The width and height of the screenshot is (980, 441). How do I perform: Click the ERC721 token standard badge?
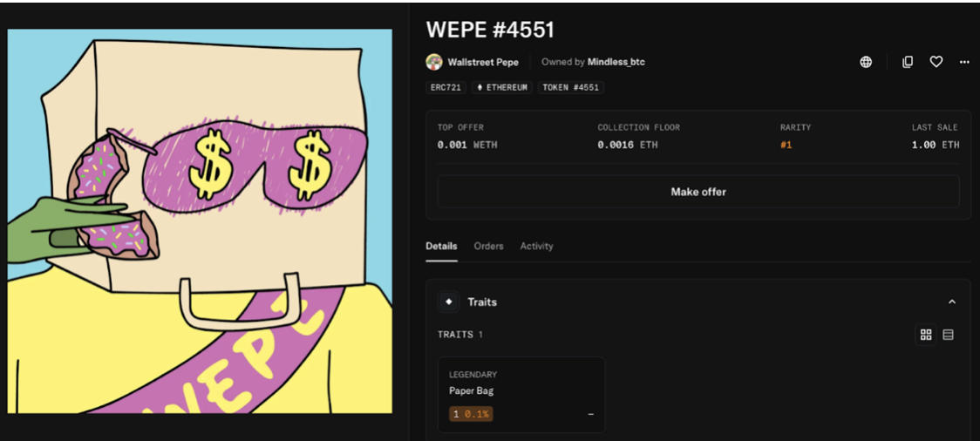tap(446, 87)
